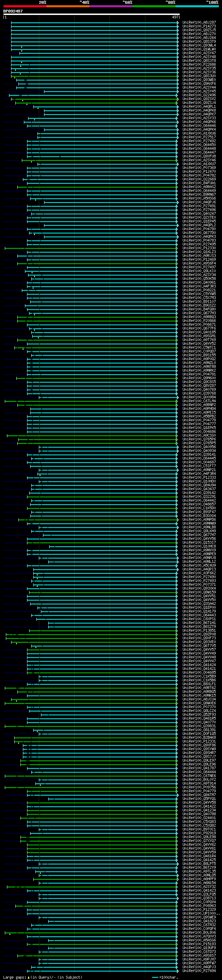This screenshot has width=222, height=980.
Task: Select the UniRef100_Q50K58 label
Action: coord(199,278)
